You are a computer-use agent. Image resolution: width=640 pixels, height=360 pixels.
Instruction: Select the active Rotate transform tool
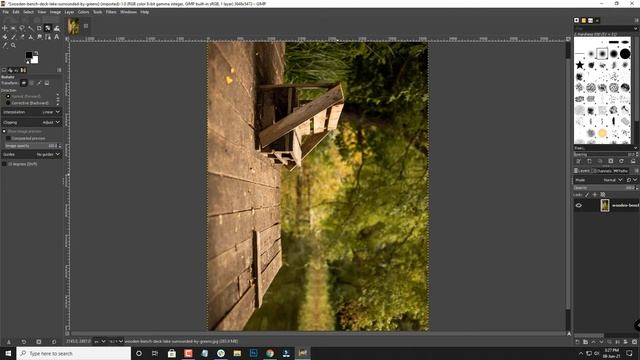point(48,28)
